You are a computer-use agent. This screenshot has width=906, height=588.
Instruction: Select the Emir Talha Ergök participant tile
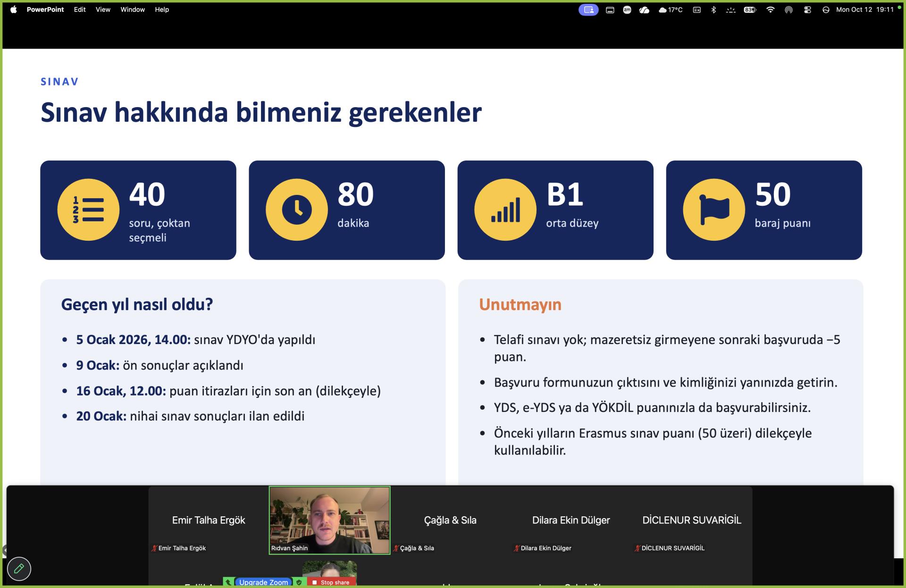coord(209,520)
